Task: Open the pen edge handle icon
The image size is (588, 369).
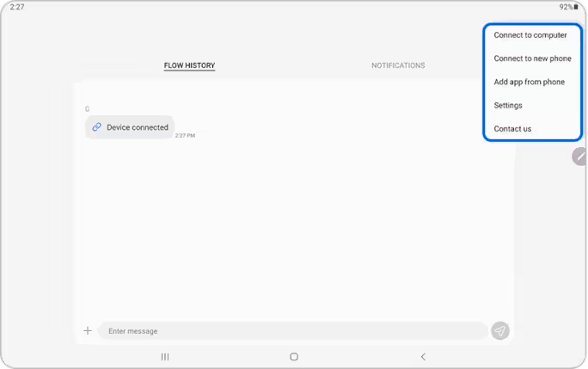Action: (x=579, y=157)
